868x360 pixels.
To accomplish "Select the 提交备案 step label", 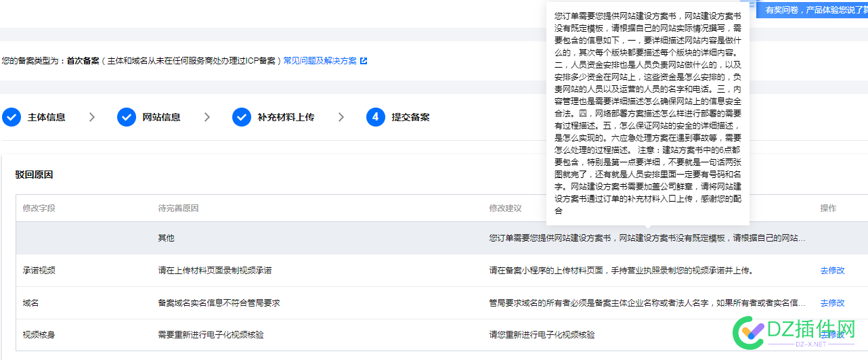I will (410, 117).
